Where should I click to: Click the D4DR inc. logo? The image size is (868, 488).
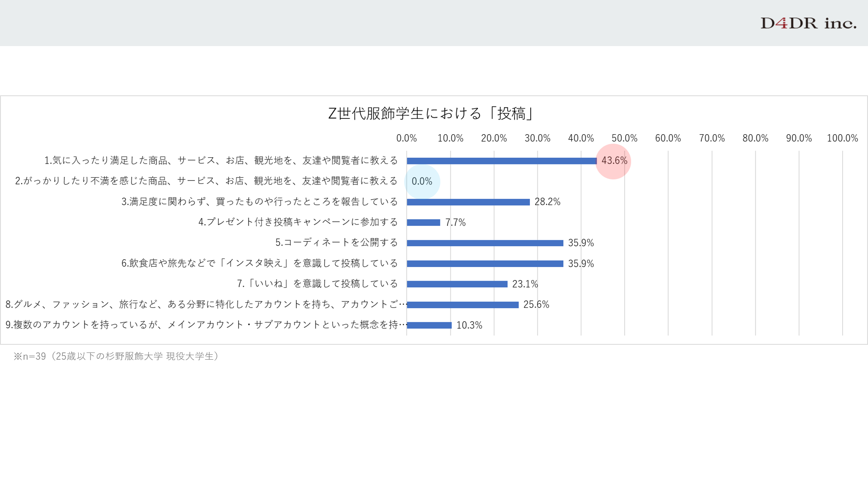[x=808, y=23]
